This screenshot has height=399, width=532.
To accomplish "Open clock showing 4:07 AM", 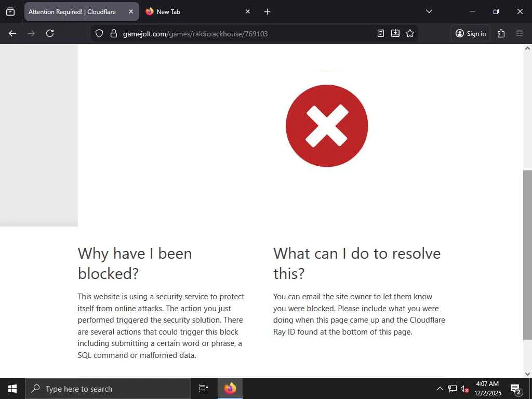I will coord(487,389).
